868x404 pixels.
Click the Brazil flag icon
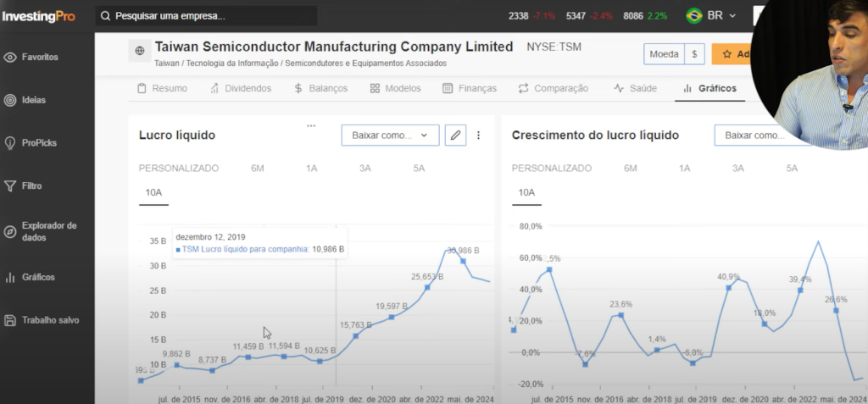pyautogui.click(x=694, y=15)
